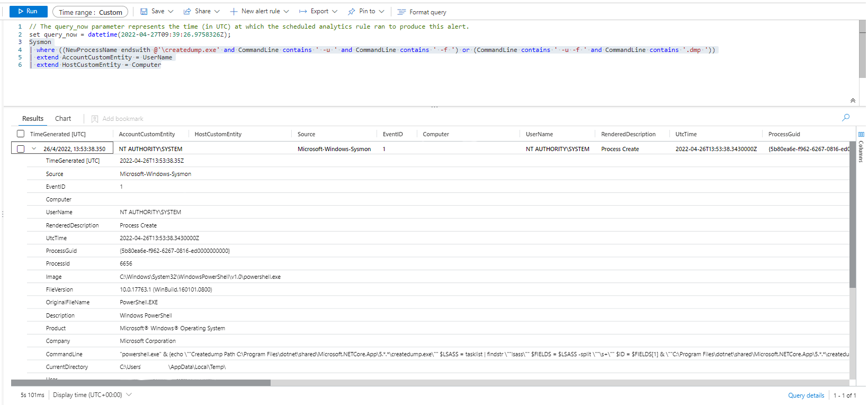The width and height of the screenshot is (868, 405).
Task: Open the results search magnifier
Action: 846,118
